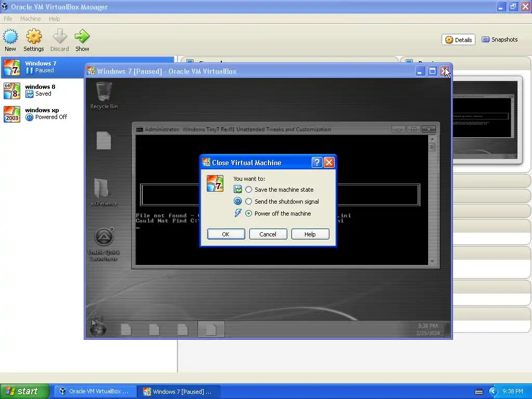The width and height of the screenshot is (532, 399).
Task: Click the lightning bolt power off icon
Action: click(x=237, y=214)
